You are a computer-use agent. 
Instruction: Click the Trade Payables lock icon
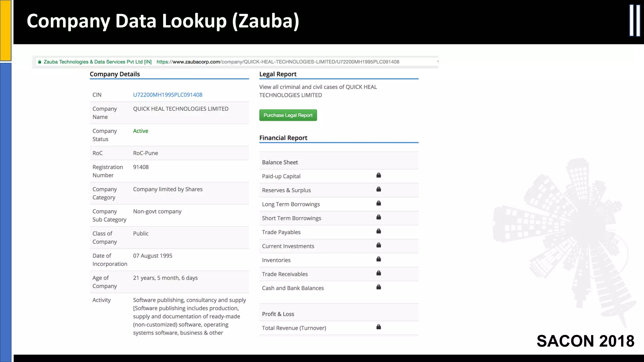[379, 231]
